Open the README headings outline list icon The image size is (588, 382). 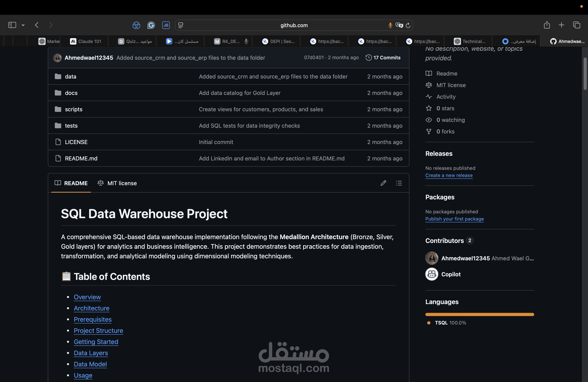[x=399, y=183]
